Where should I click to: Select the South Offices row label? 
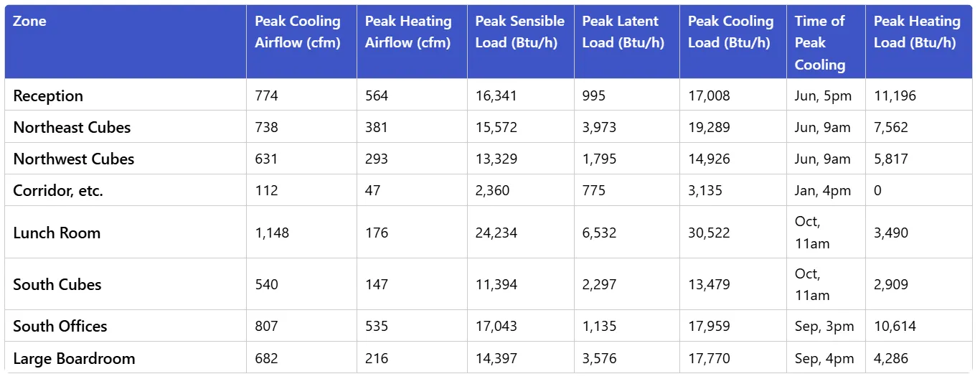60,327
